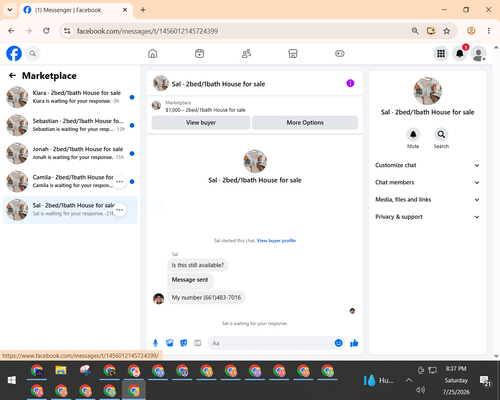Open the emoji picker in message box
The width and height of the screenshot is (500, 400).
(x=338, y=343)
